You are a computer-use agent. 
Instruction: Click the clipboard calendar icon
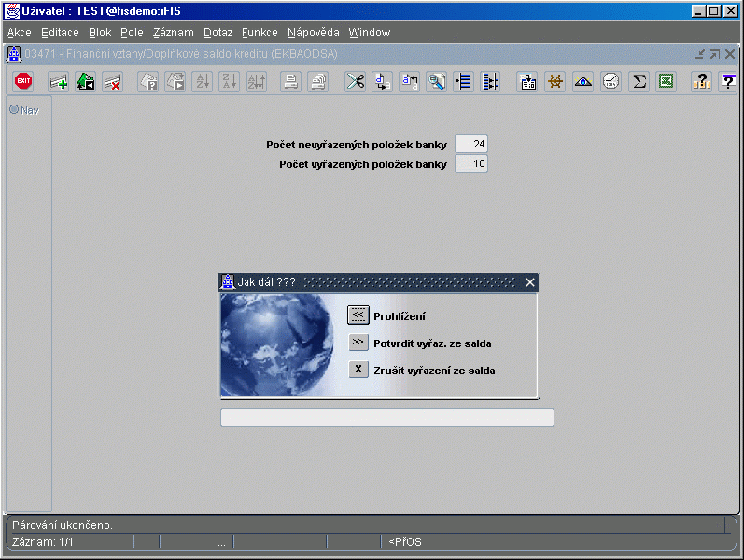pyautogui.click(x=527, y=81)
